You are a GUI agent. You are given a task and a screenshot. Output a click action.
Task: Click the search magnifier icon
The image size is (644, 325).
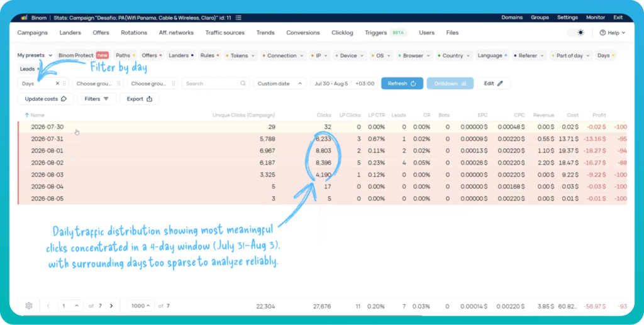pyautogui.click(x=243, y=84)
